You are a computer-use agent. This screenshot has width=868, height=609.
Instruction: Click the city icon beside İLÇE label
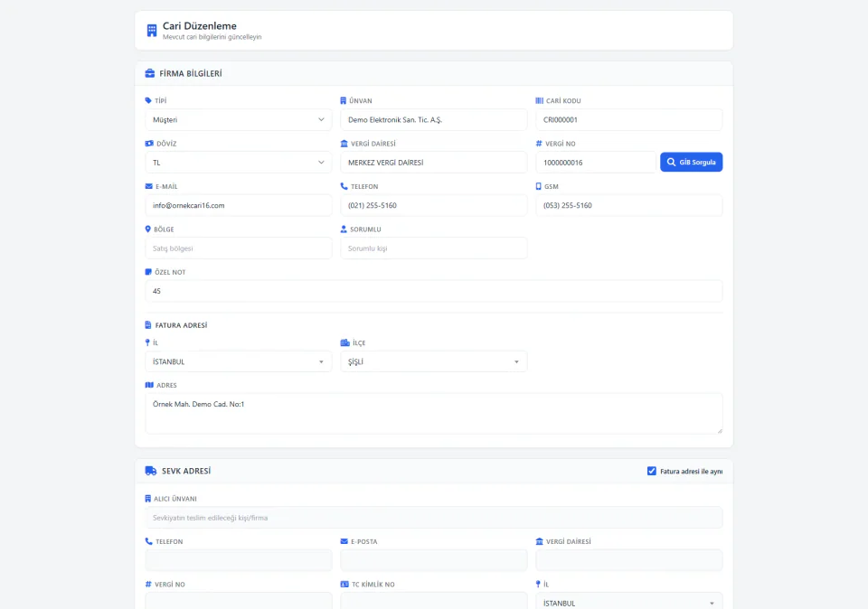click(344, 343)
